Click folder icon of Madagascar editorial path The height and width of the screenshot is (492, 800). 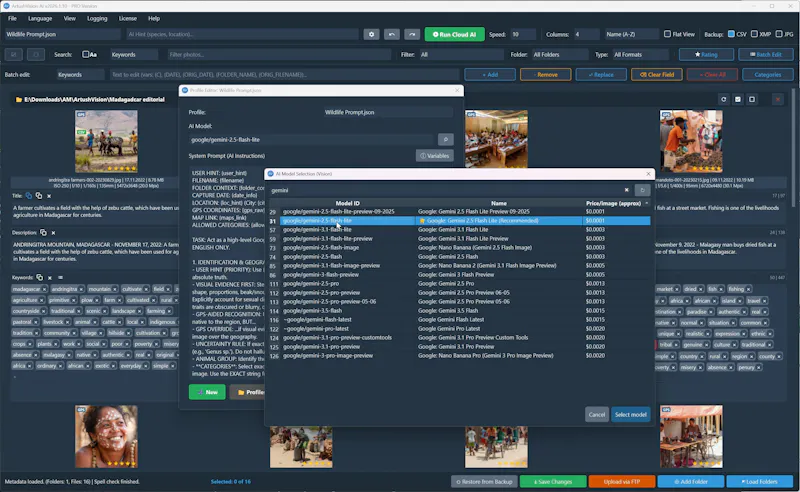19,100
